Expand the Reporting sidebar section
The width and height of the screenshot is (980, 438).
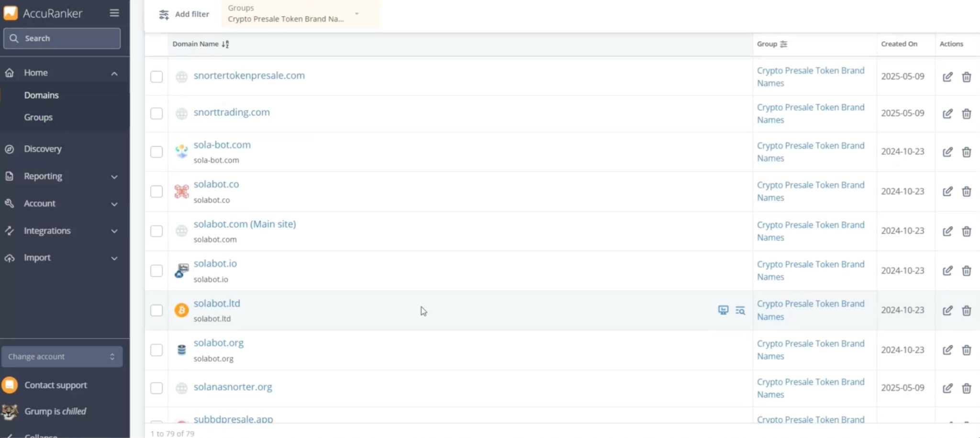coord(114,177)
